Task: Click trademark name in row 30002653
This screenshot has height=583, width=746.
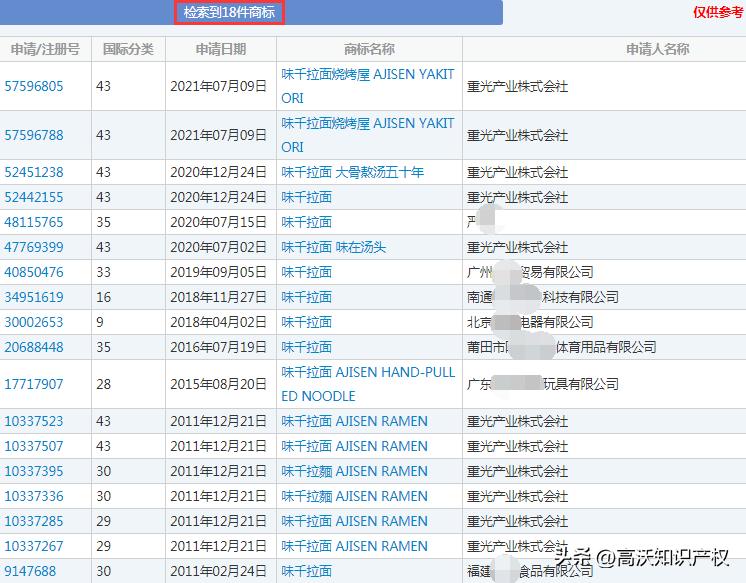Action: tap(306, 322)
